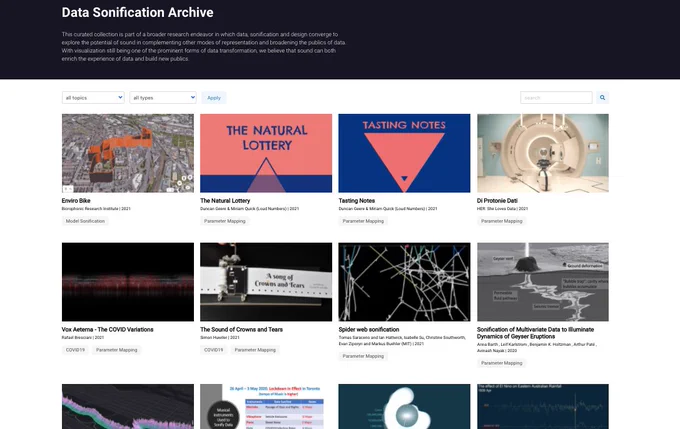Click the Spider web sonification title
The image size is (680, 429).
click(x=369, y=330)
